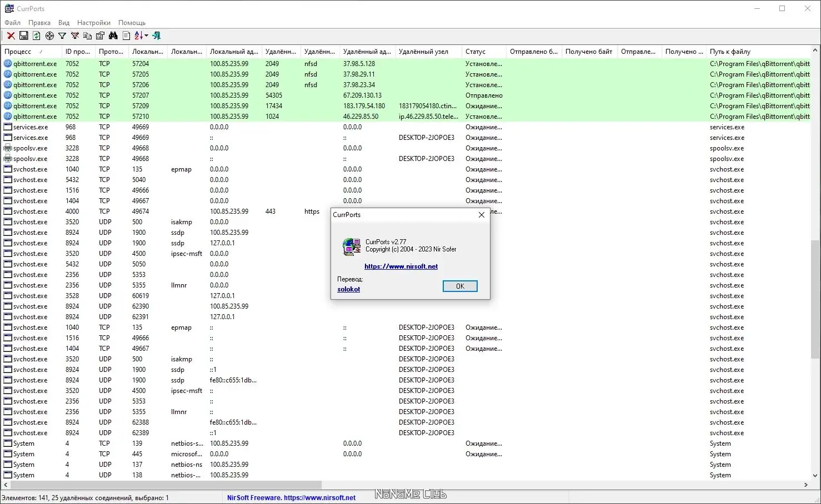Click the A-Z sort toolbar icon
The width and height of the screenshot is (821, 504).
point(138,36)
